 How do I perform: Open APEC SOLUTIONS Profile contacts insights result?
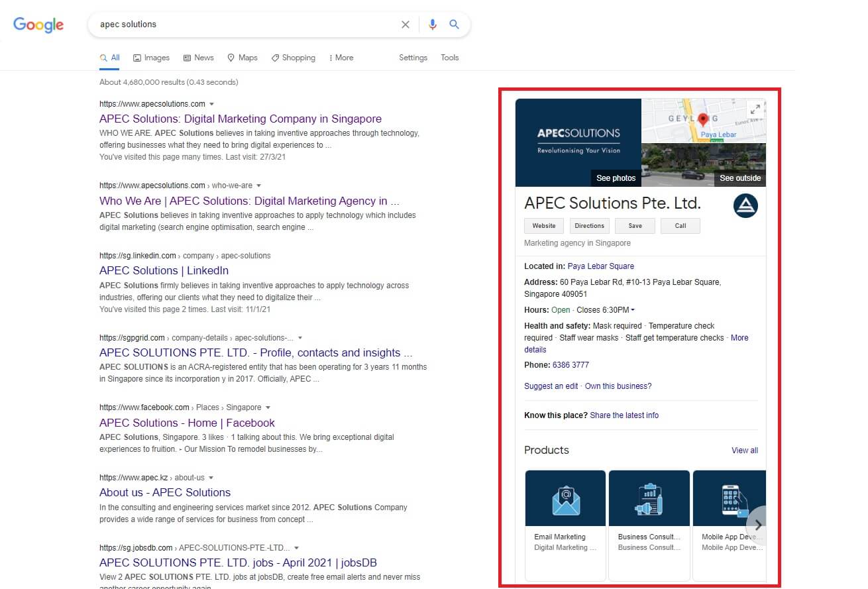click(x=256, y=353)
